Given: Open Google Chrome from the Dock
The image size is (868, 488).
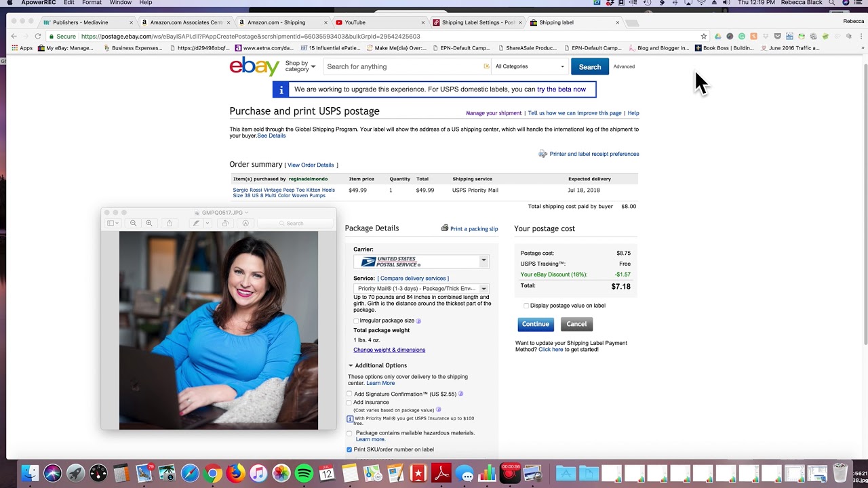Looking at the screenshot, I should pos(213,473).
